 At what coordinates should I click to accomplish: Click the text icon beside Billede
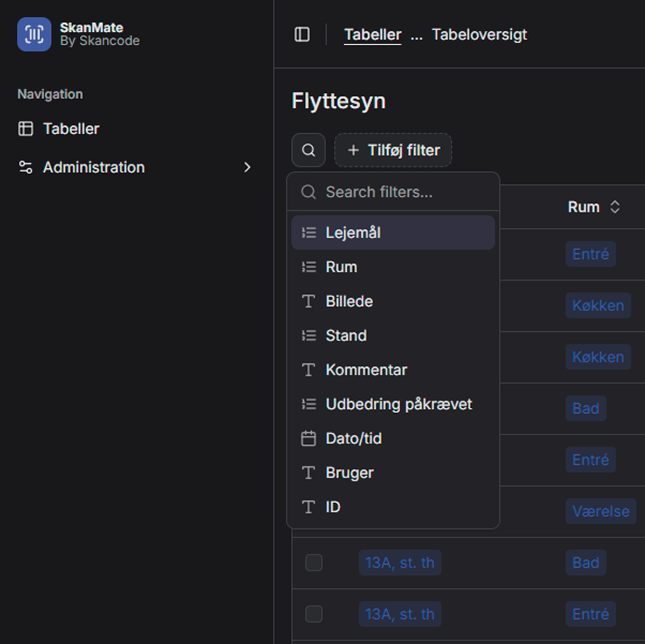pyautogui.click(x=308, y=301)
